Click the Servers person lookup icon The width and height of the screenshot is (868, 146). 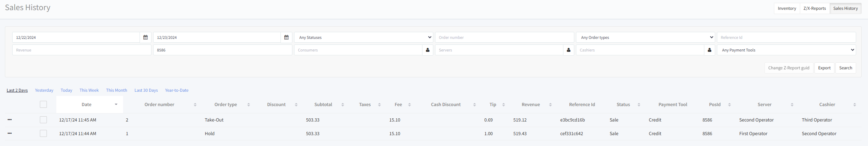pyautogui.click(x=569, y=50)
